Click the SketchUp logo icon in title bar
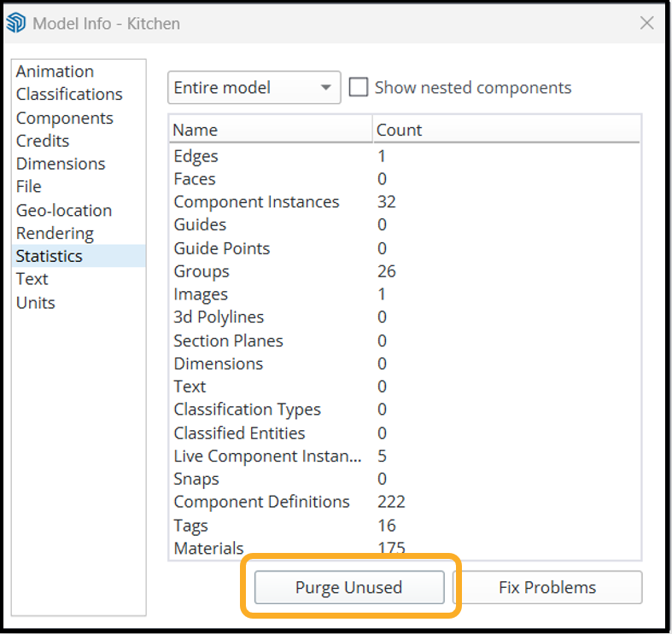Viewport: 672px width, 634px height. click(x=17, y=23)
